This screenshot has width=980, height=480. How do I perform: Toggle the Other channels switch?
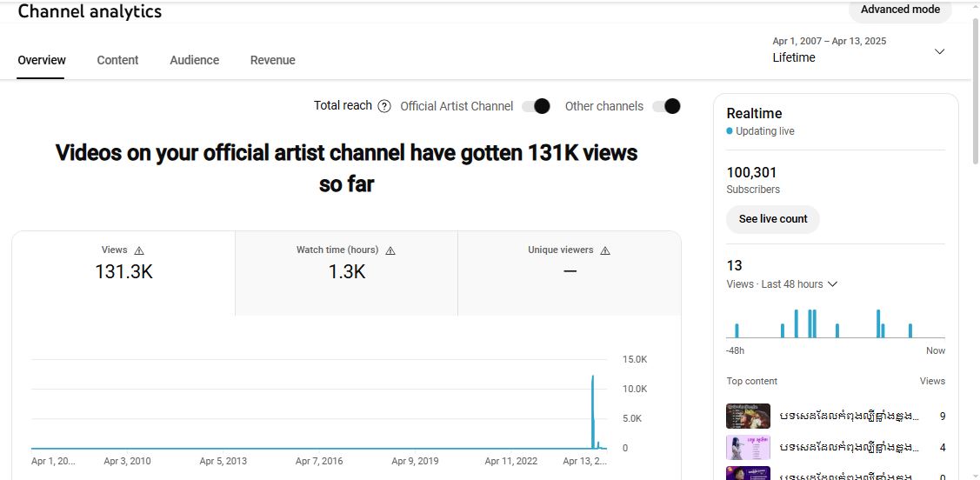coord(666,106)
